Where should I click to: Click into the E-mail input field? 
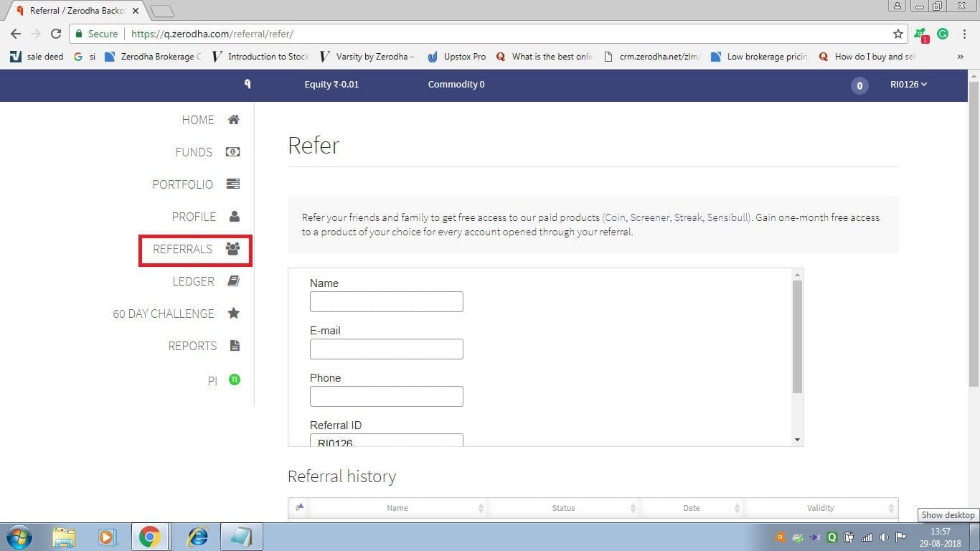click(387, 349)
